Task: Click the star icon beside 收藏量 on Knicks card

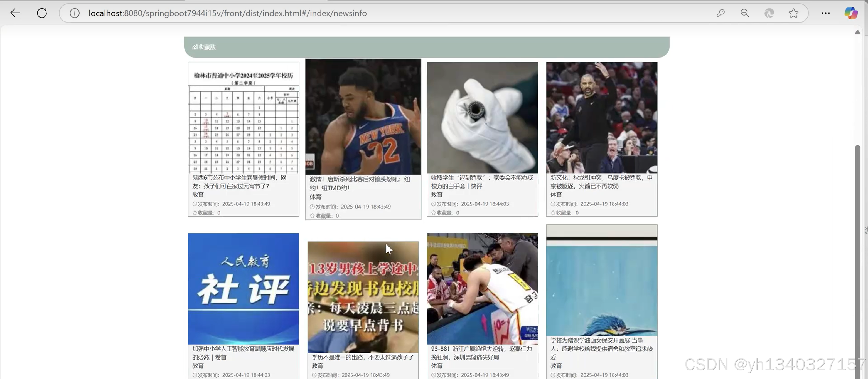Action: [x=312, y=216]
